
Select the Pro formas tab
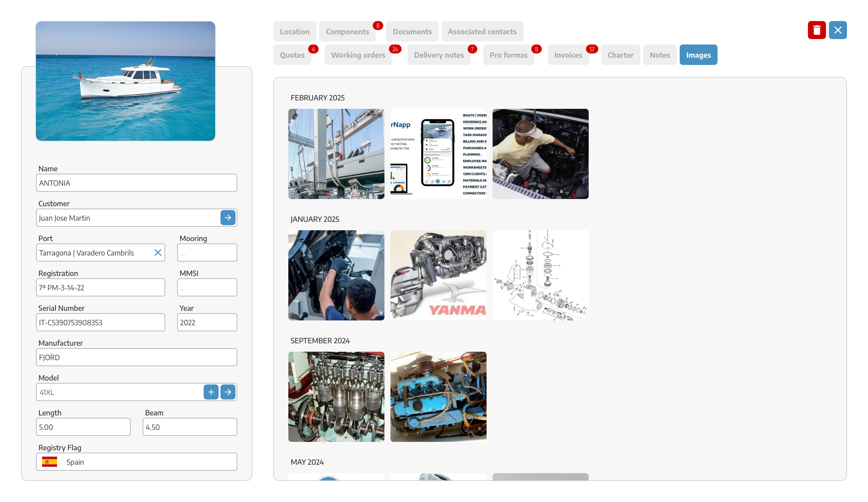[x=508, y=55]
